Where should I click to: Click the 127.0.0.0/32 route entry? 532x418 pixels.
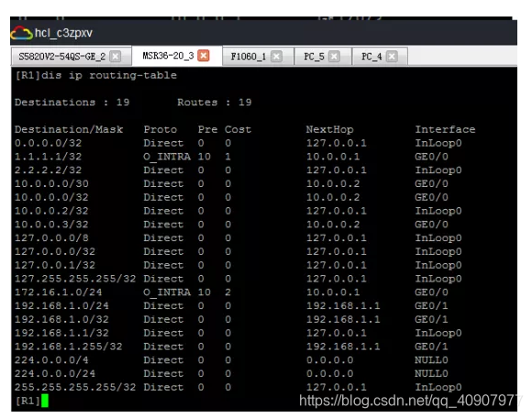(x=238, y=251)
